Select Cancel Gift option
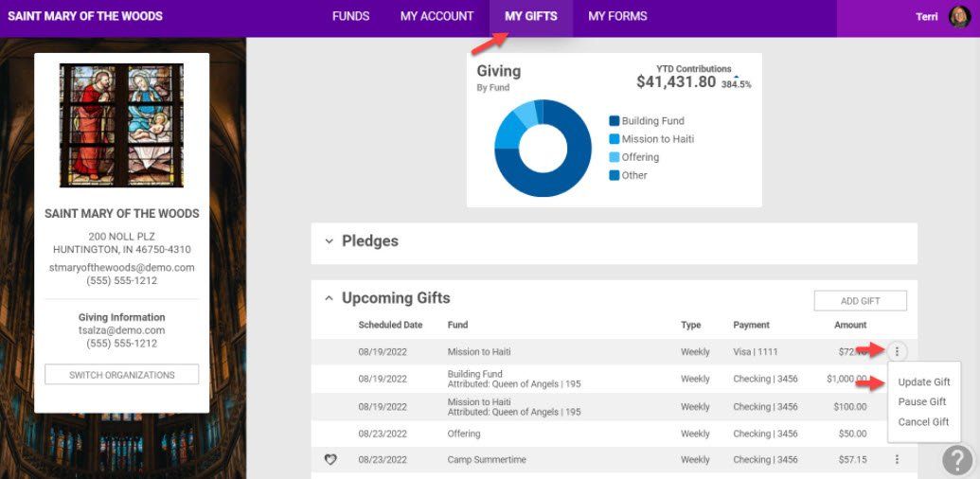 pyautogui.click(x=923, y=422)
